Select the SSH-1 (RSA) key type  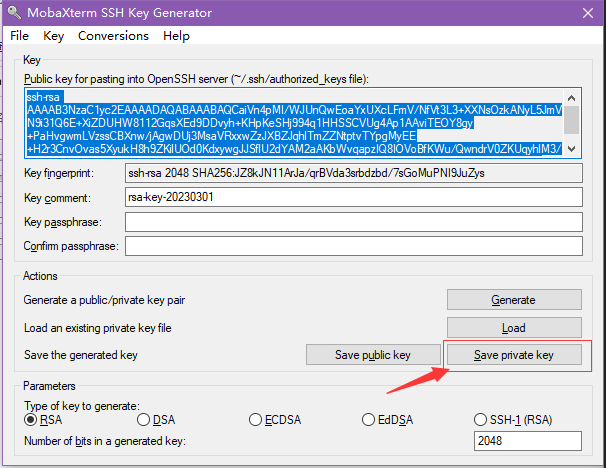click(x=513, y=420)
